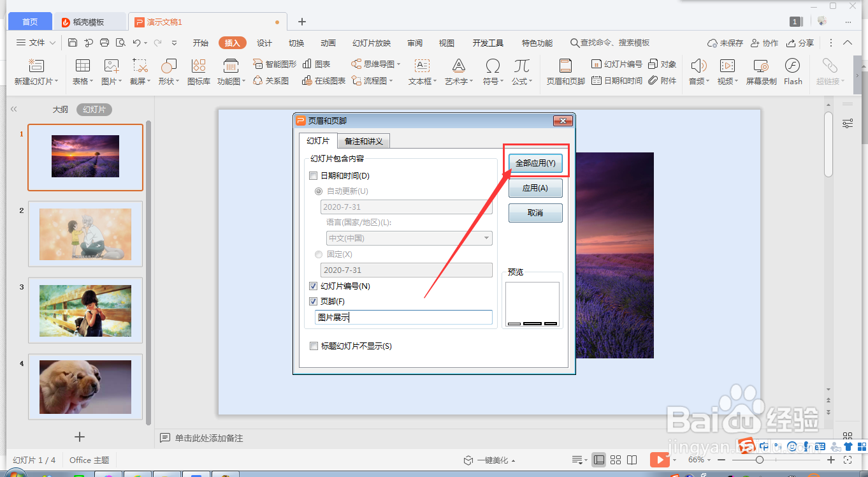
Task: Click the zoom slider handle
Action: point(759,460)
